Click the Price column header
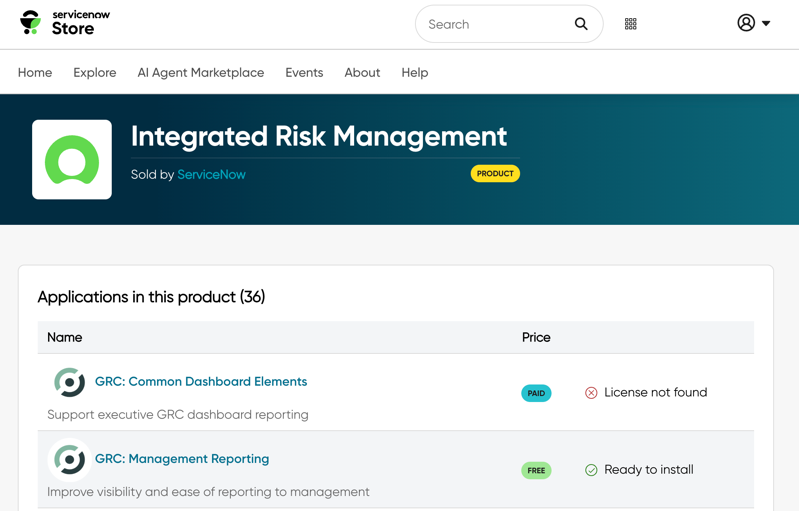The height and width of the screenshot is (511, 799). coord(536,337)
